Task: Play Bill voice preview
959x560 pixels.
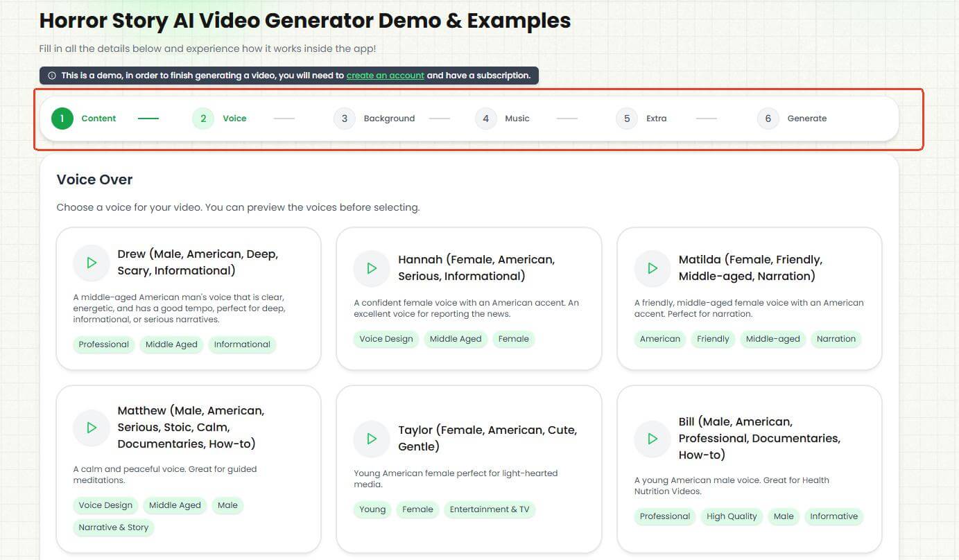Action: (x=653, y=439)
